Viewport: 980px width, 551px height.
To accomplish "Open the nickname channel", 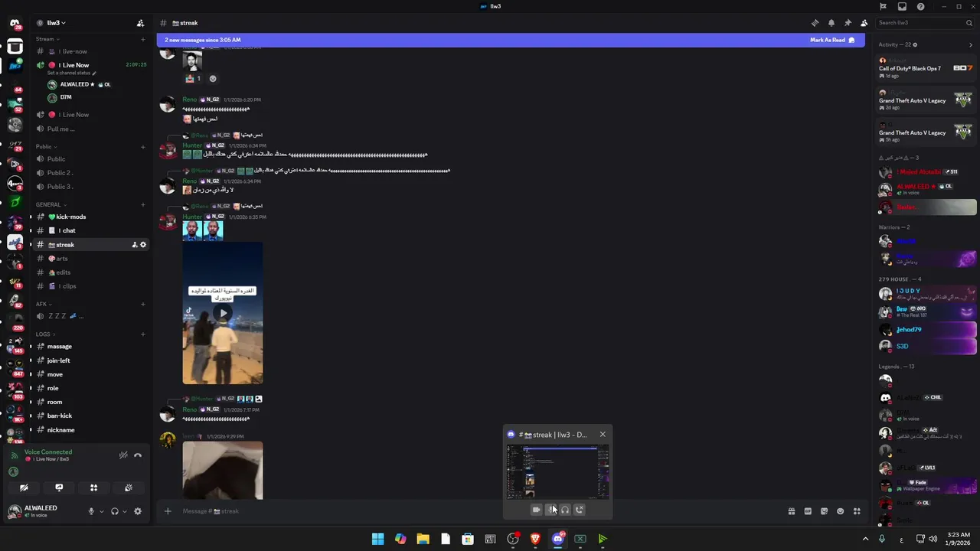I will [90, 430].
